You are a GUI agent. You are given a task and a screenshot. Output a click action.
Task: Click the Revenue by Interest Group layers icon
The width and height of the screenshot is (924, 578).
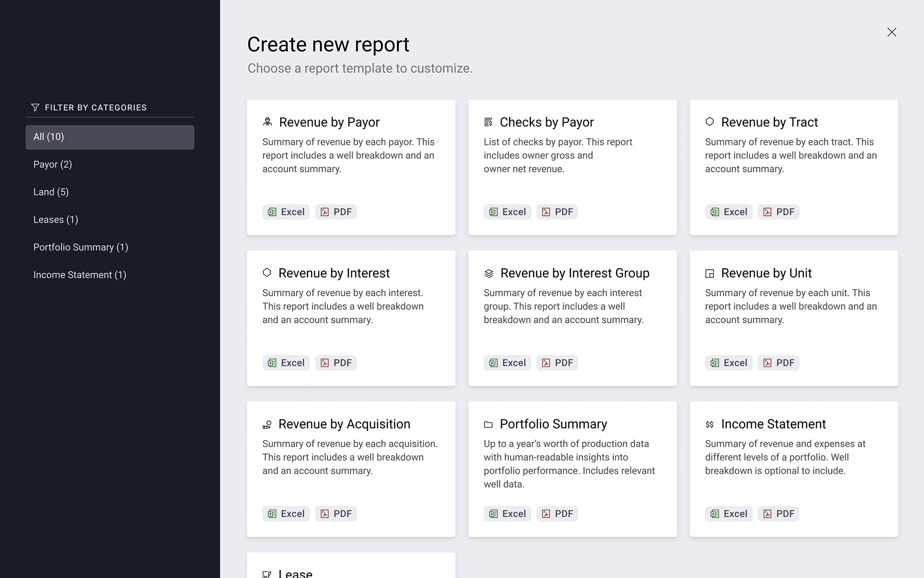pyautogui.click(x=489, y=273)
